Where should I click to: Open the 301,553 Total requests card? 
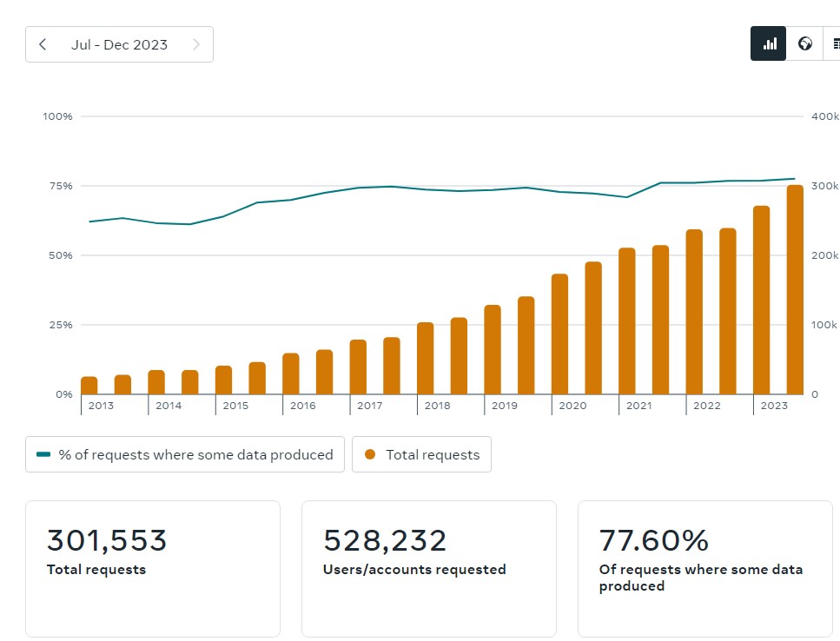click(x=153, y=569)
